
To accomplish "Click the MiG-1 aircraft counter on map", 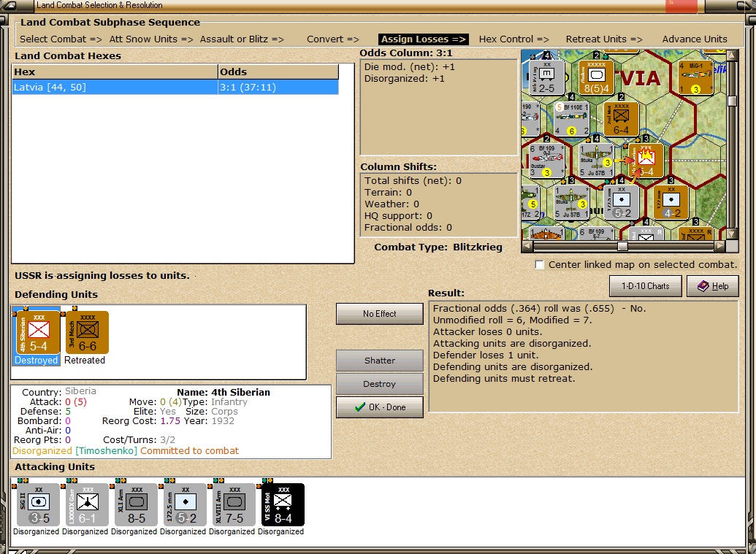I will point(695,77).
